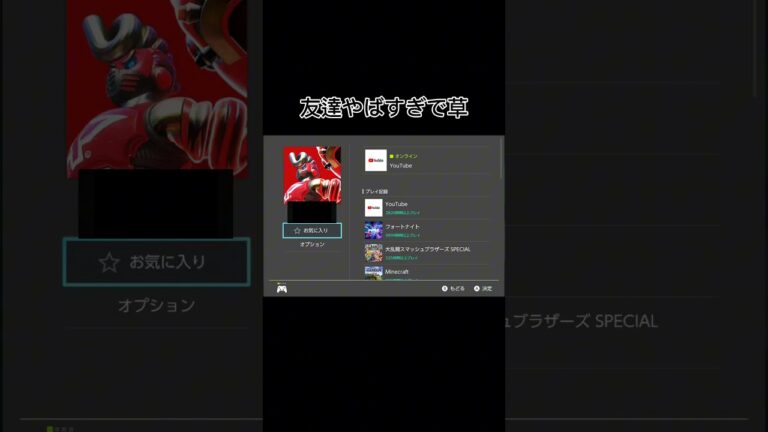Click the YouTube title in the プレイ記録 list
This screenshot has height=432, width=768.
(x=396, y=204)
